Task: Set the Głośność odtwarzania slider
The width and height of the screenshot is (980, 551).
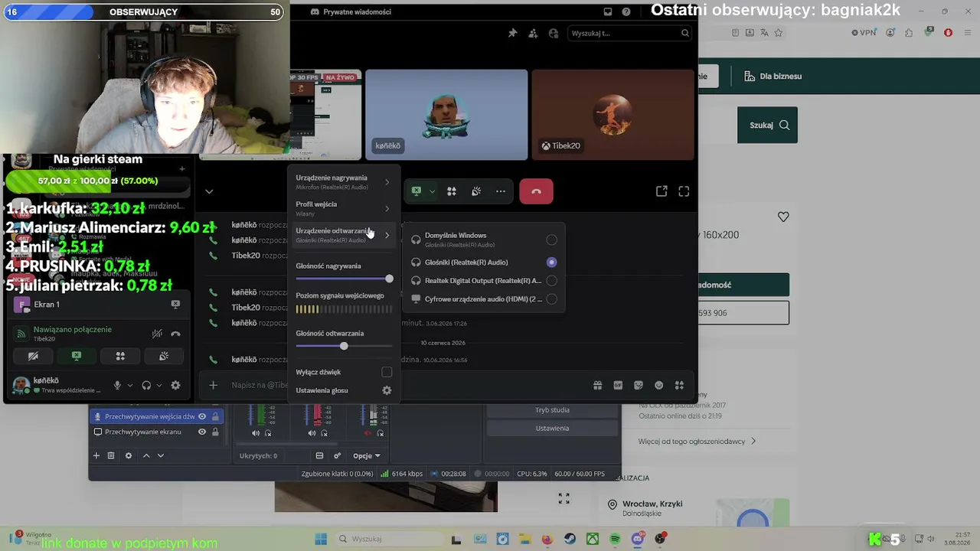Action: [344, 347]
